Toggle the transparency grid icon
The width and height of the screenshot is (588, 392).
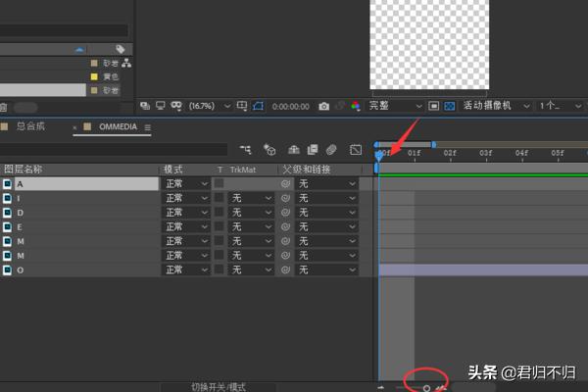[x=449, y=106]
